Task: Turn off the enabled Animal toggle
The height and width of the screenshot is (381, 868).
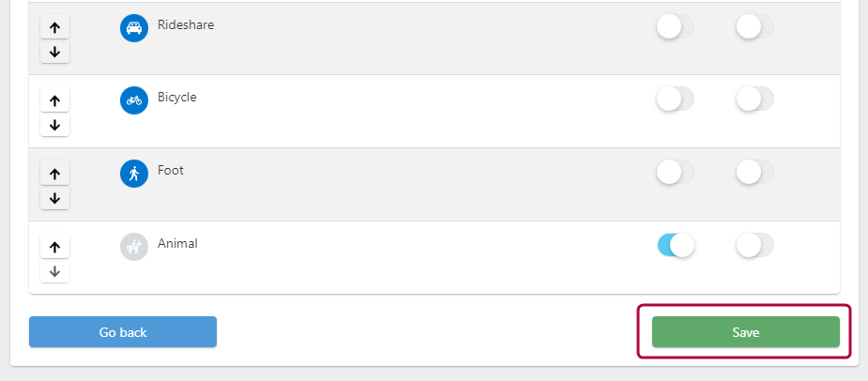Action: (x=676, y=245)
